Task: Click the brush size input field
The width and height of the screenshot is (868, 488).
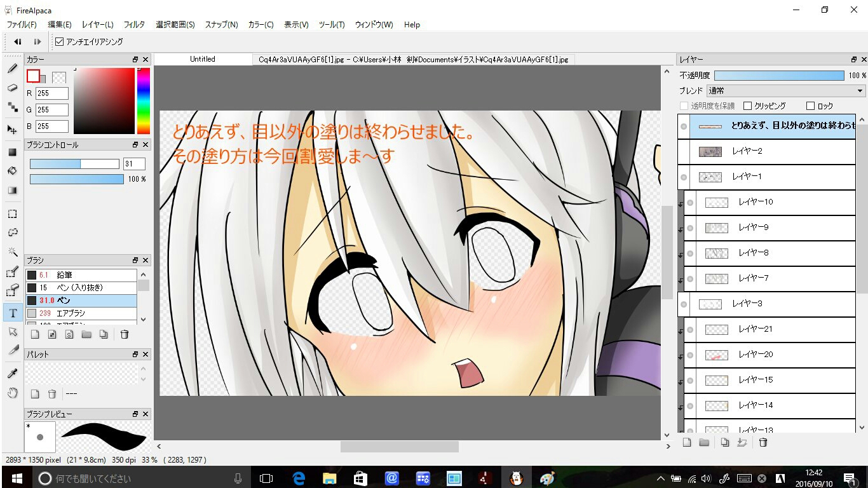Action: pyautogui.click(x=134, y=164)
